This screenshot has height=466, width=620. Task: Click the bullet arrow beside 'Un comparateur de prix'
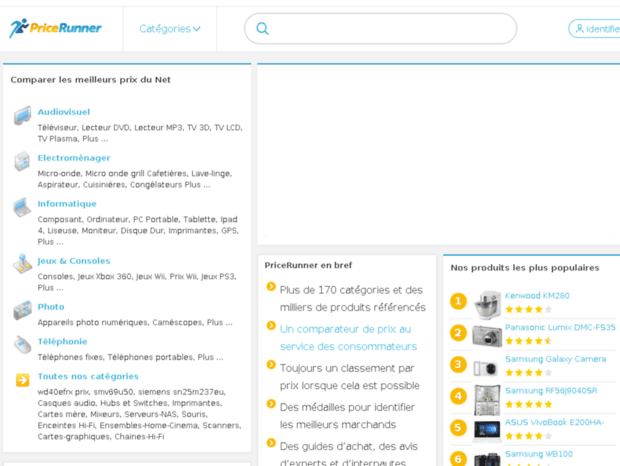[x=271, y=325]
